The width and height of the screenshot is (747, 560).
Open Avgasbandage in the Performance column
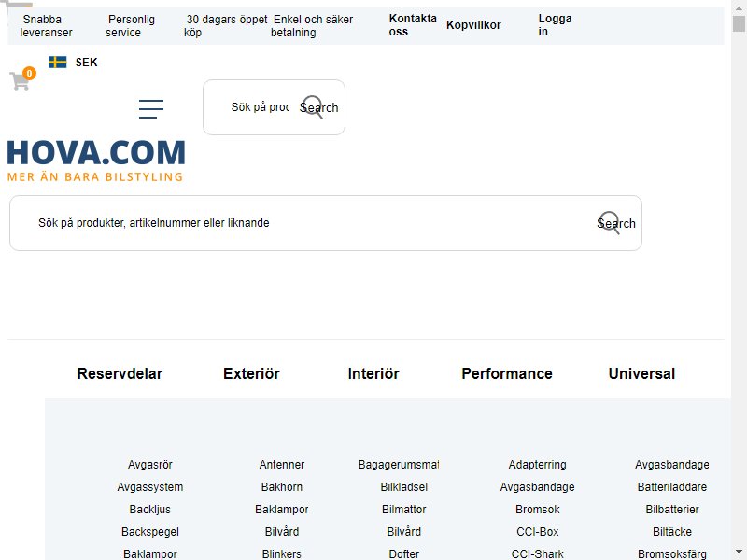pyautogui.click(x=538, y=486)
